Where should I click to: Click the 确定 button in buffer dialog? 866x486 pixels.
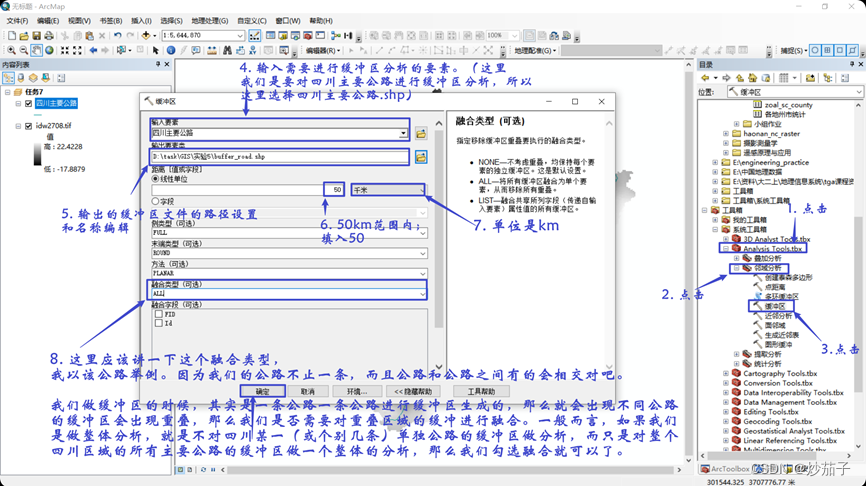click(263, 391)
